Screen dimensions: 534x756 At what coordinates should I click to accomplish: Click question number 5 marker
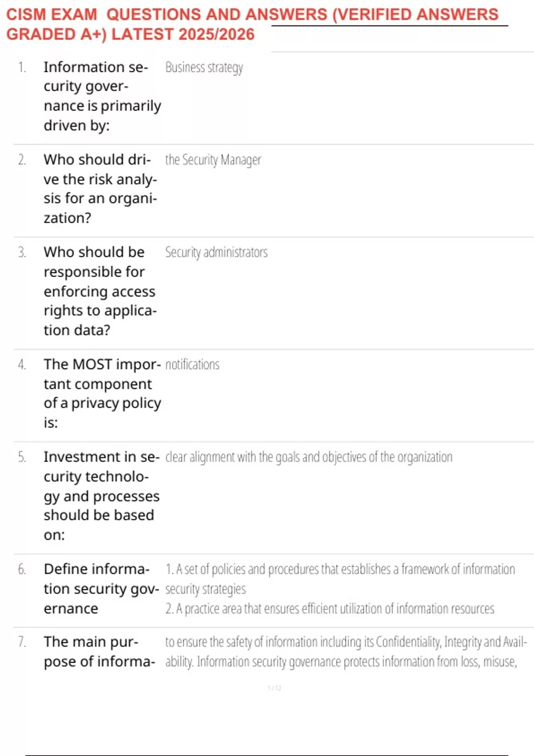(22, 457)
